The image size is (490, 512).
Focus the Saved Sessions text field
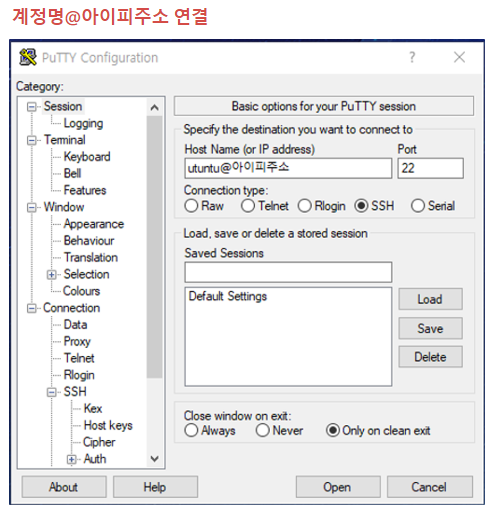tap(288, 272)
